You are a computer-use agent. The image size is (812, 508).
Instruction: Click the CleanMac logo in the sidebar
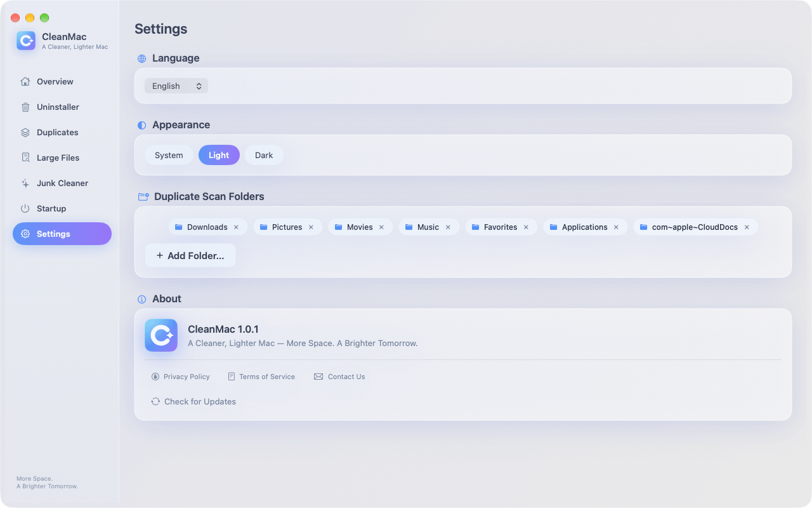click(26, 41)
